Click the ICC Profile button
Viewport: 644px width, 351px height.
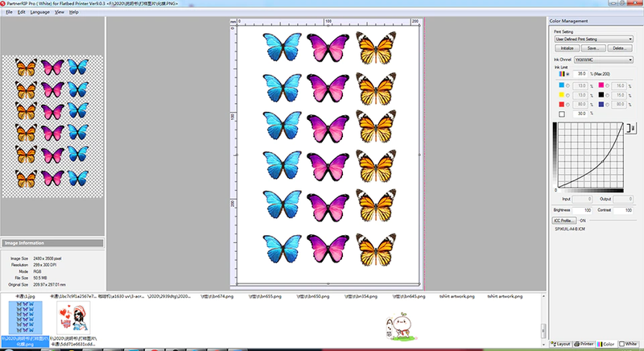566,219
